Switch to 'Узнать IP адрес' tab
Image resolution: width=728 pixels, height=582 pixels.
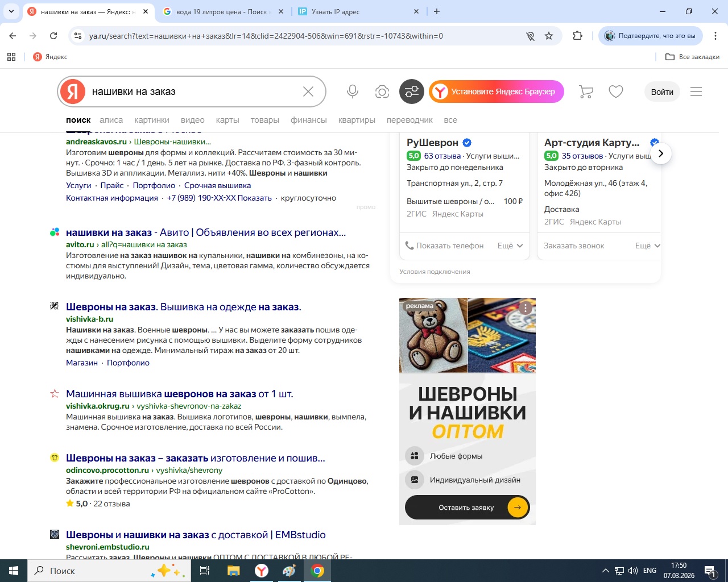[x=358, y=11]
